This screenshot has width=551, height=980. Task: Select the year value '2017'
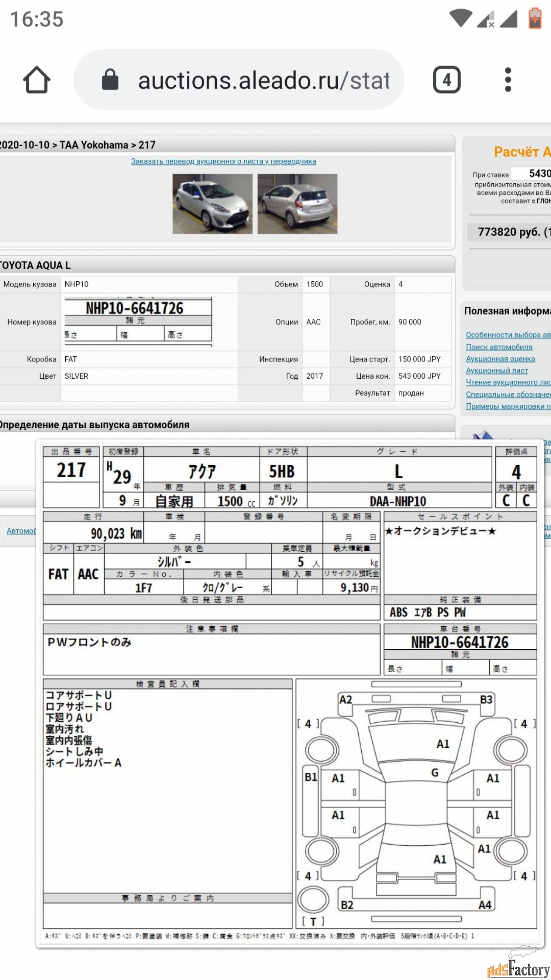coord(314,376)
